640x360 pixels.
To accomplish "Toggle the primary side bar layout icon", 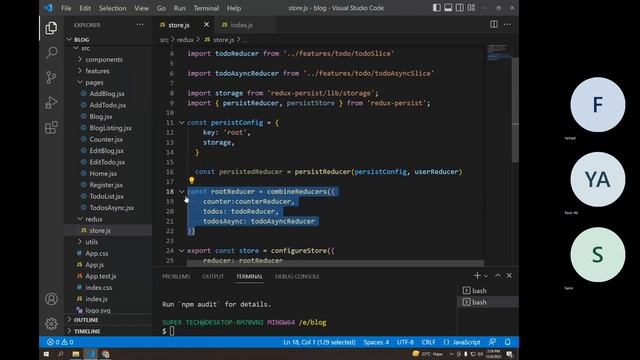I will click(x=437, y=7).
